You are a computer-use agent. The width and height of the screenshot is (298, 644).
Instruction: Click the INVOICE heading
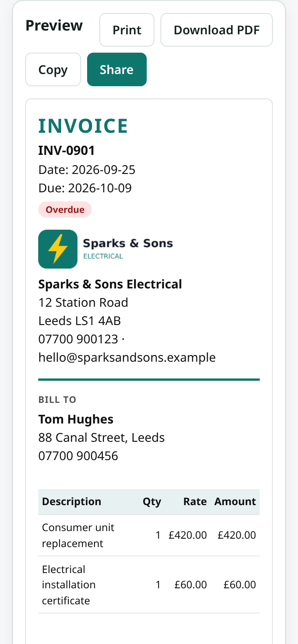click(x=83, y=126)
